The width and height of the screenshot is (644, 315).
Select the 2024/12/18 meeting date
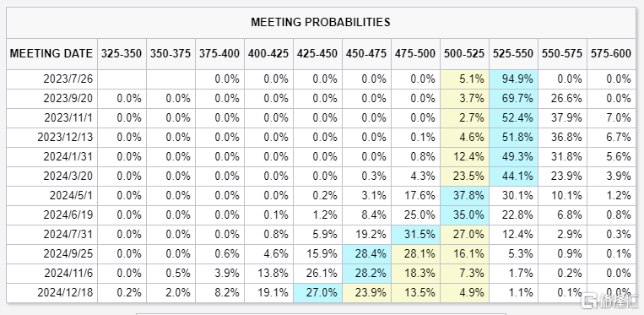(x=65, y=292)
